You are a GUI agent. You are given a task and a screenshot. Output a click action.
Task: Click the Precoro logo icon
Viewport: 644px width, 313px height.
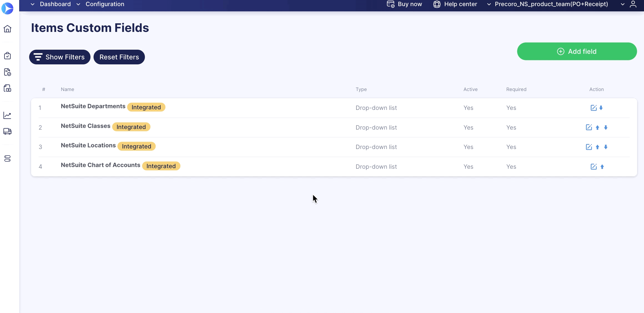7,8
